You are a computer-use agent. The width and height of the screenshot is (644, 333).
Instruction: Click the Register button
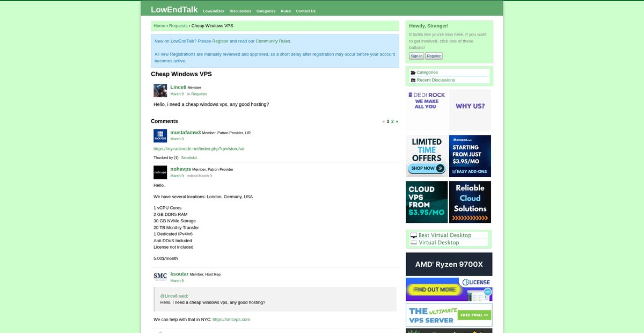[x=434, y=56]
